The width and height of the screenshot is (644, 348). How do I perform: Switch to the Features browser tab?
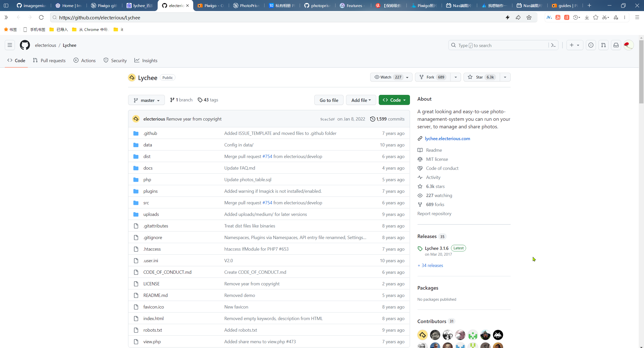[x=353, y=6]
